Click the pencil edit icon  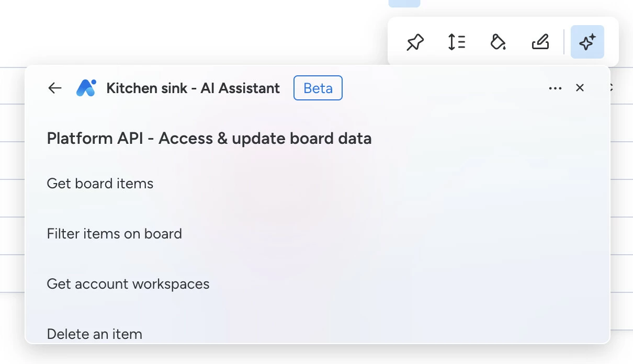coord(540,42)
